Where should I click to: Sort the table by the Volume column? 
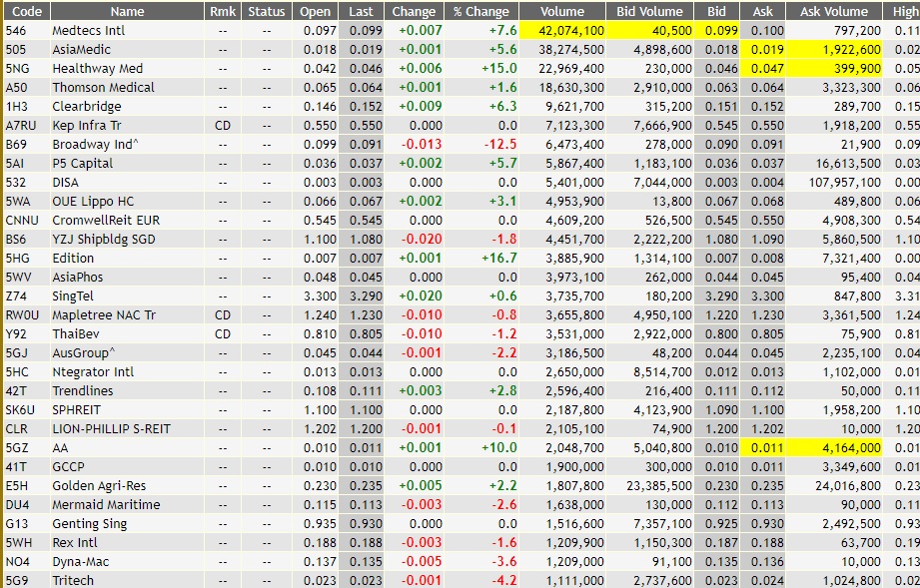point(562,11)
